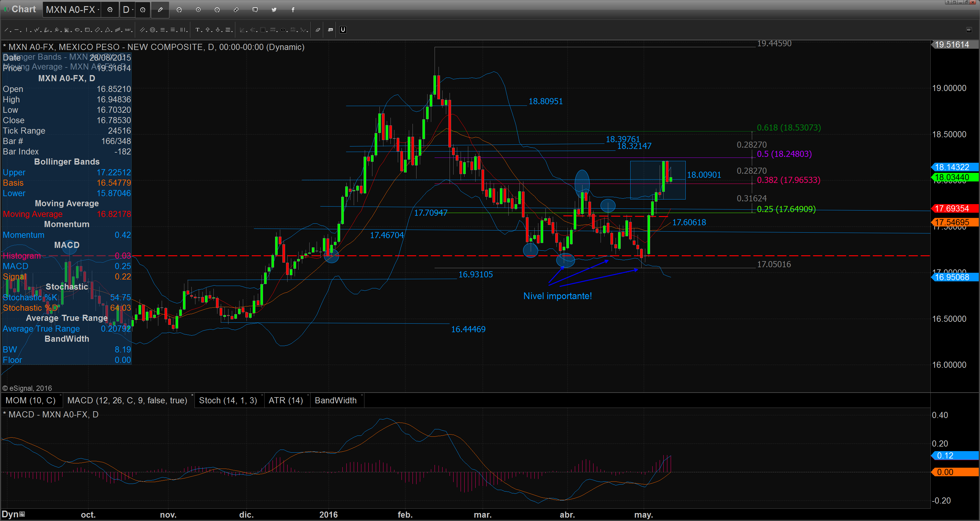Screen dimensions: 980x521
Task: Click the 17.69354 red price marker
Action: (955, 208)
